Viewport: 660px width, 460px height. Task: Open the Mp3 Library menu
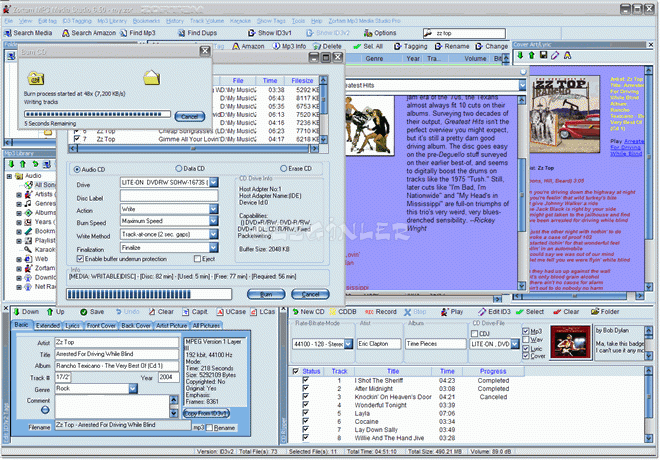coord(112,21)
